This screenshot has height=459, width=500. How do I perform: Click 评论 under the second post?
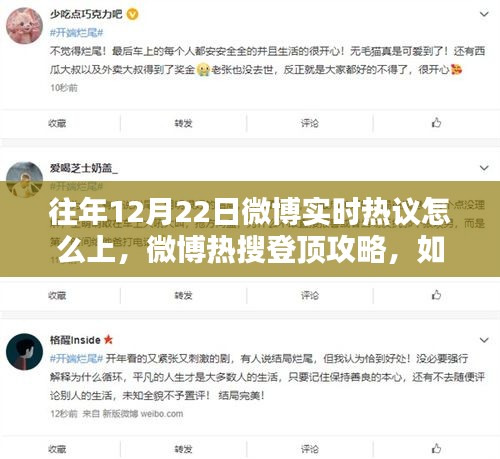pos(310,295)
